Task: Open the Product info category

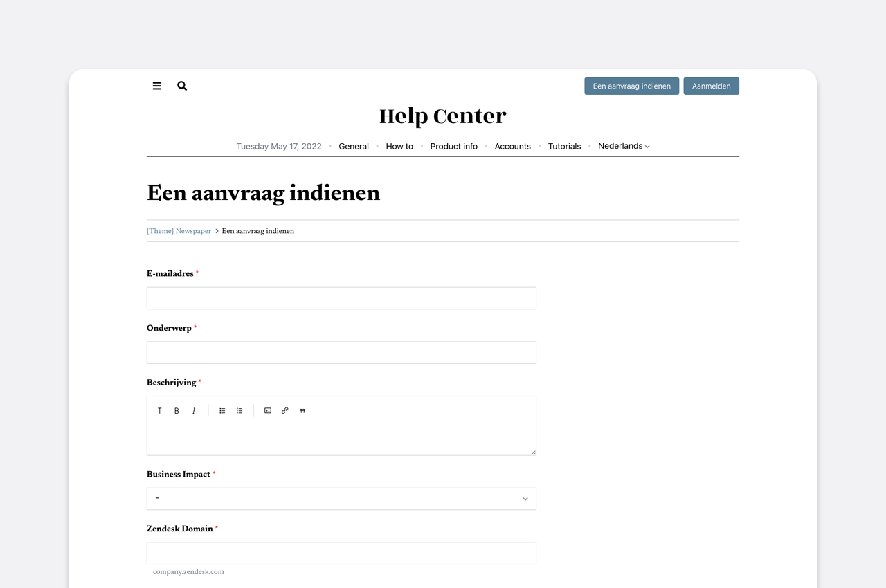Action: click(453, 146)
